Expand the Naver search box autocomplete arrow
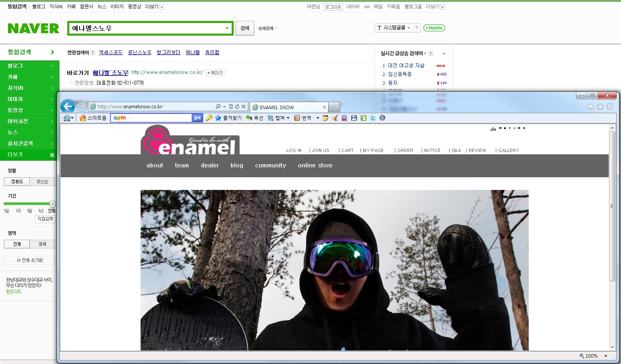621x364 pixels. pos(227,28)
